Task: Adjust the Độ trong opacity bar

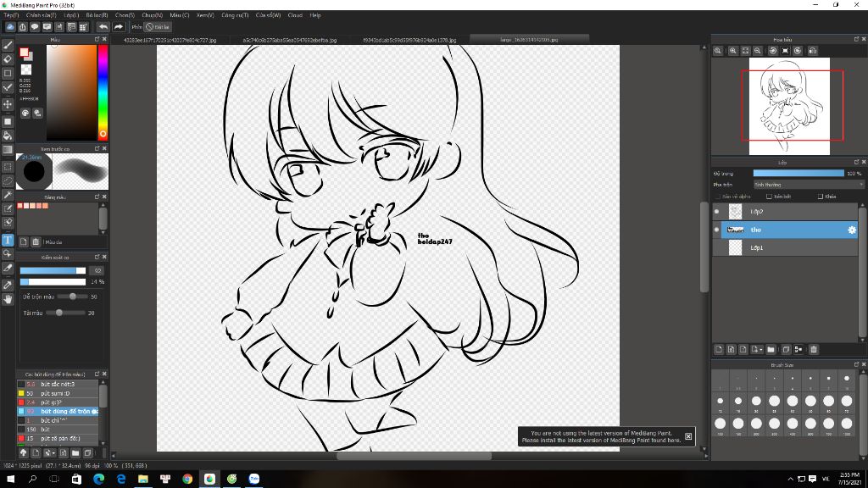Action: point(798,173)
